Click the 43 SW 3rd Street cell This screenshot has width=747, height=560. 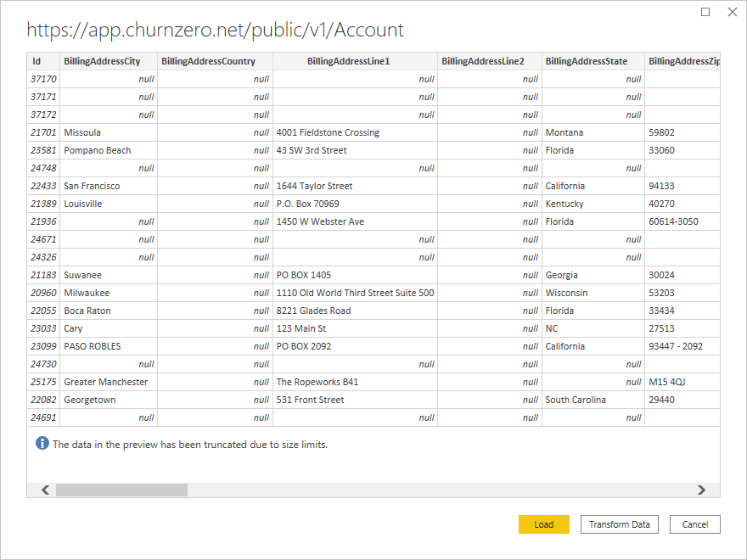(355, 150)
